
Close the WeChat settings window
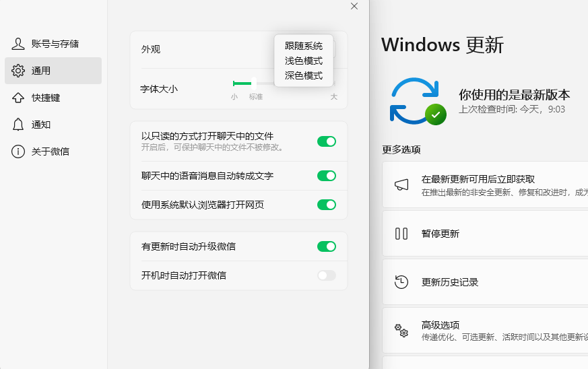pos(354,6)
